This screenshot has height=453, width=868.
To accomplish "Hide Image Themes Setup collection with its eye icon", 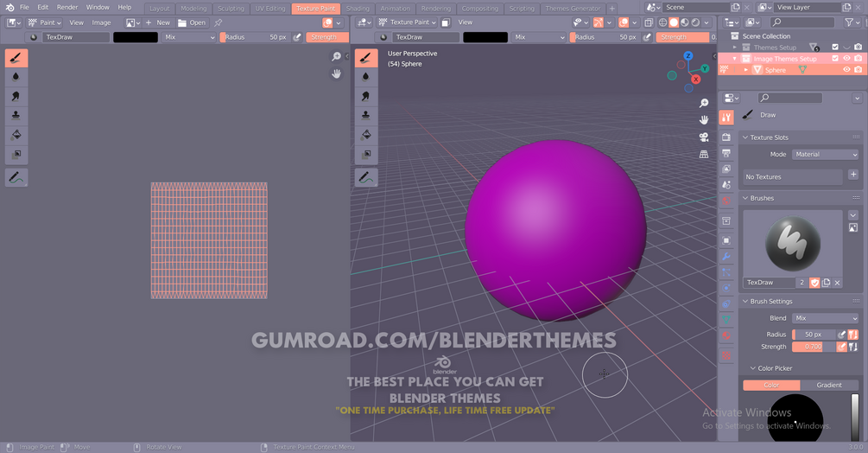I will pos(846,59).
